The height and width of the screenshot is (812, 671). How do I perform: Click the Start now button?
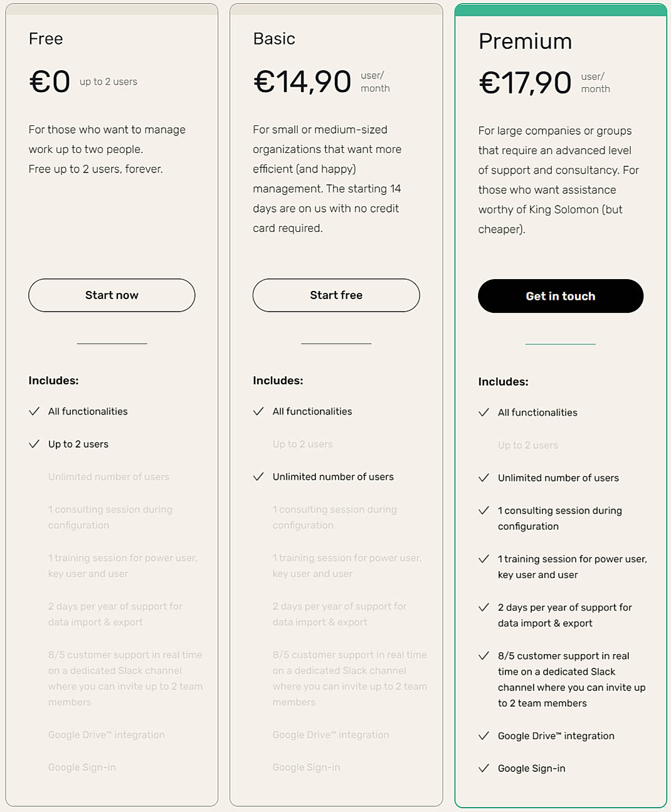[x=112, y=295]
